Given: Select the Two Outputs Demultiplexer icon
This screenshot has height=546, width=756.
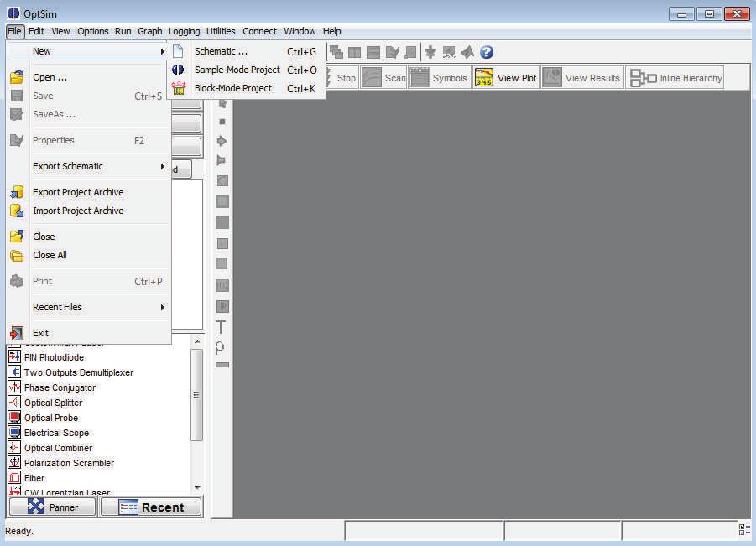Looking at the screenshot, I should [14, 372].
